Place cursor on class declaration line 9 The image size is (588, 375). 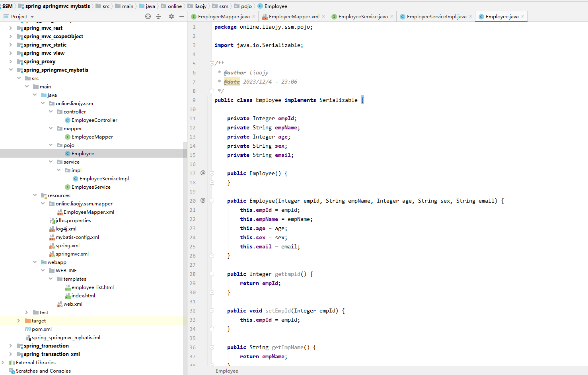(289, 100)
